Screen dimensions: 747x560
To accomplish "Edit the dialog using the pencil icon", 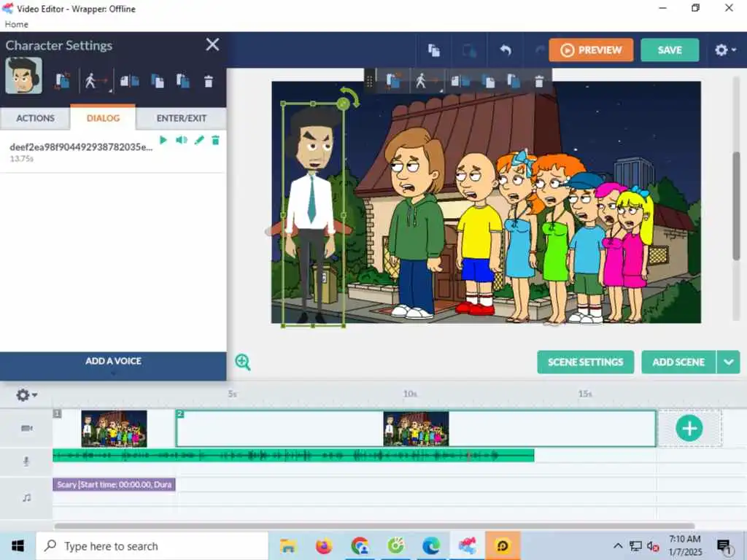I will (199, 140).
